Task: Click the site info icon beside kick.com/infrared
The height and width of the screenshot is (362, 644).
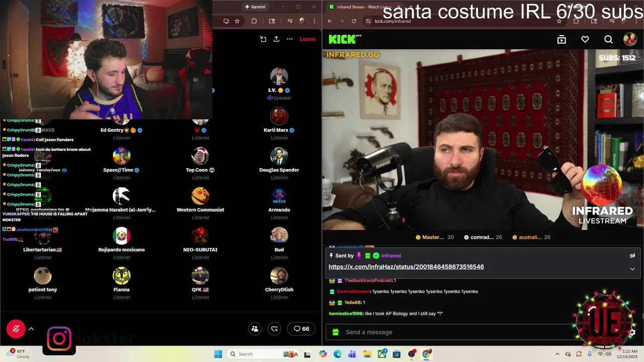Action: pyautogui.click(x=368, y=21)
